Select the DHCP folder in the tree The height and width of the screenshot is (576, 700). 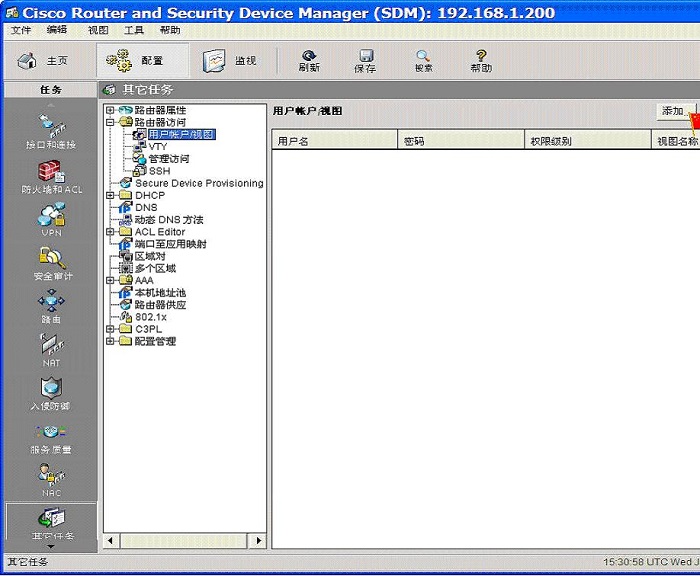[x=150, y=195]
